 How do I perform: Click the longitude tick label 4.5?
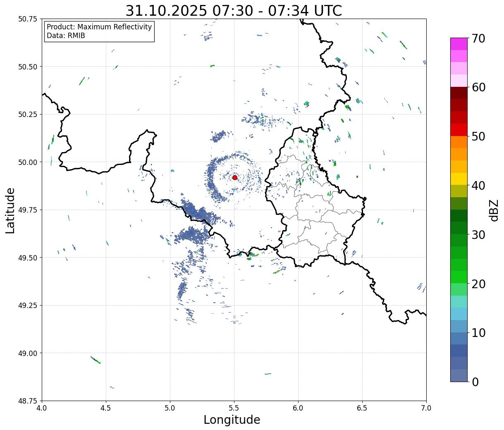pos(106,408)
